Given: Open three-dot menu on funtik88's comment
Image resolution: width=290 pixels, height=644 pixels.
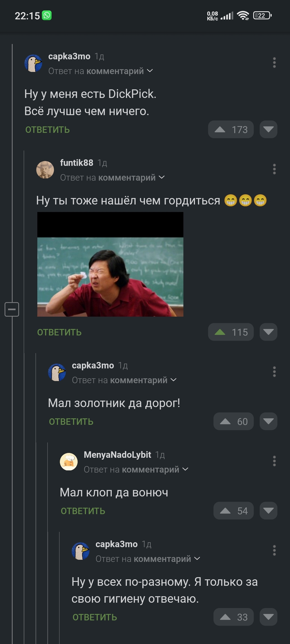Looking at the screenshot, I should coord(274,169).
